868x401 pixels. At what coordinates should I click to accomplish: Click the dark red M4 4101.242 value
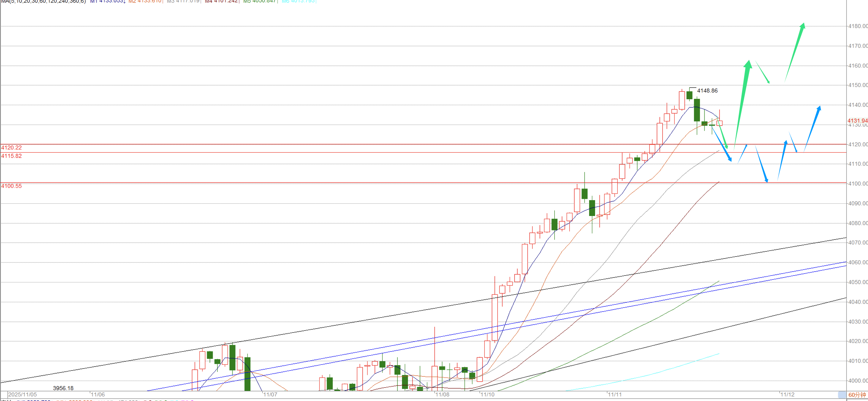[221, 1]
